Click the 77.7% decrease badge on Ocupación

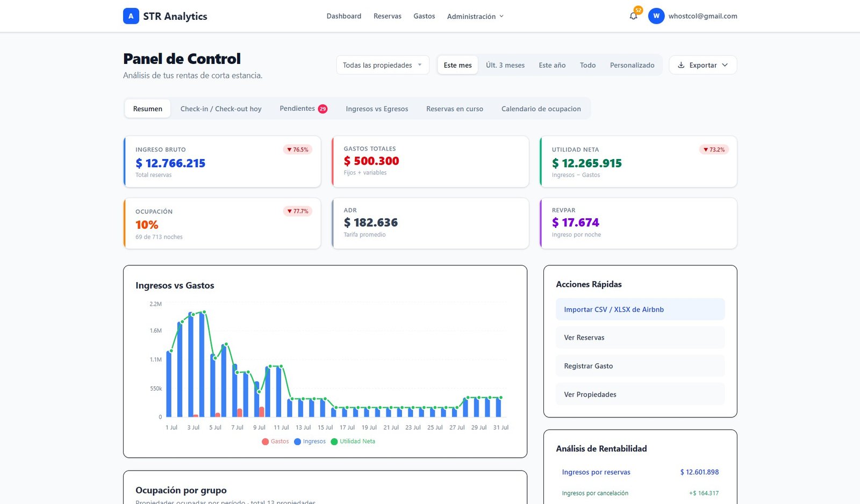[x=298, y=211]
